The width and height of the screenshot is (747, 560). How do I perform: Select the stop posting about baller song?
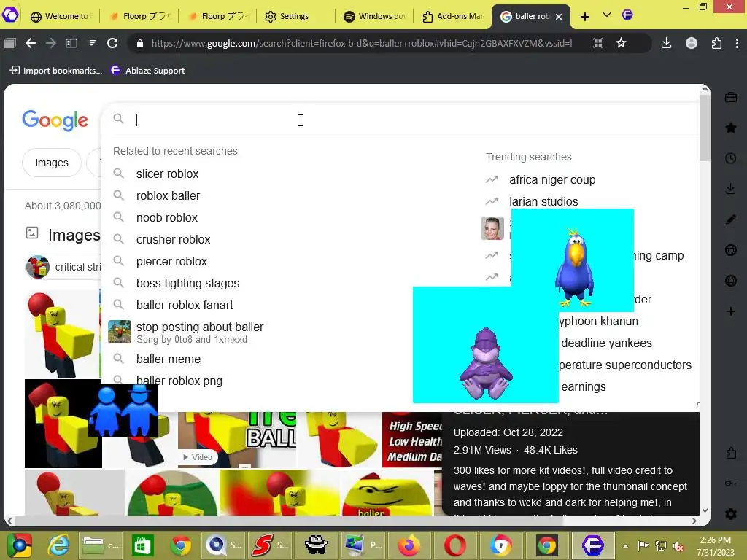coord(200,332)
